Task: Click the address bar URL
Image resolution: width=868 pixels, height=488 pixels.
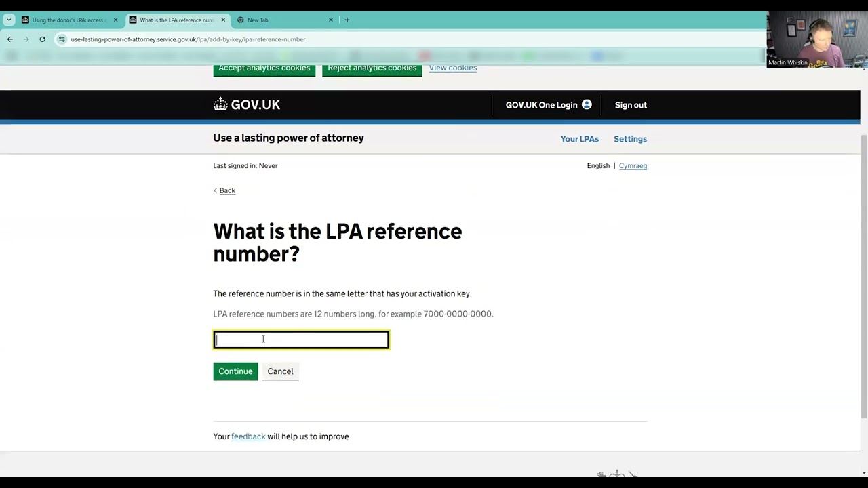Action: tap(188, 39)
